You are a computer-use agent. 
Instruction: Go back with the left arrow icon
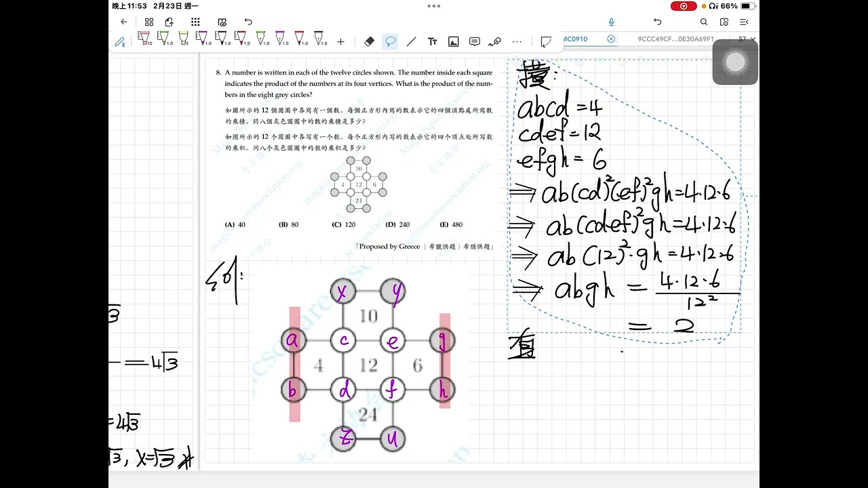[x=123, y=22]
